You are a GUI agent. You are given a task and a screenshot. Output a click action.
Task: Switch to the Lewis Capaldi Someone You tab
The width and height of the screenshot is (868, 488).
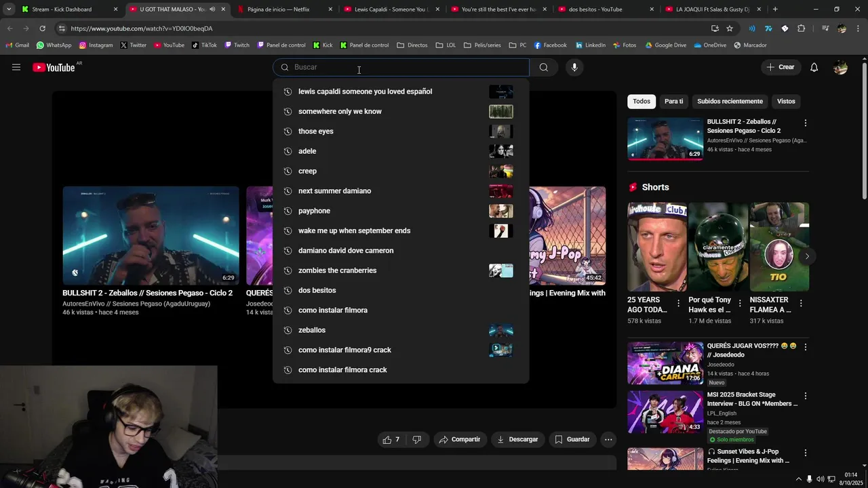(393, 9)
